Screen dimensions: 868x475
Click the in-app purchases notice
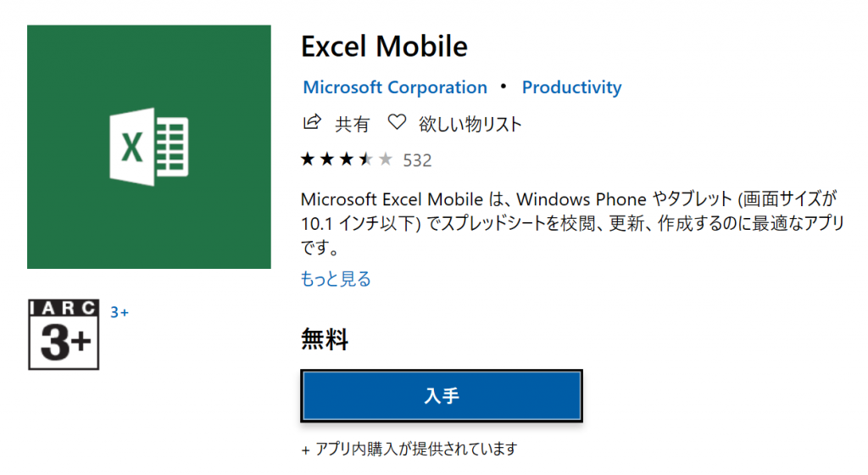point(409,449)
